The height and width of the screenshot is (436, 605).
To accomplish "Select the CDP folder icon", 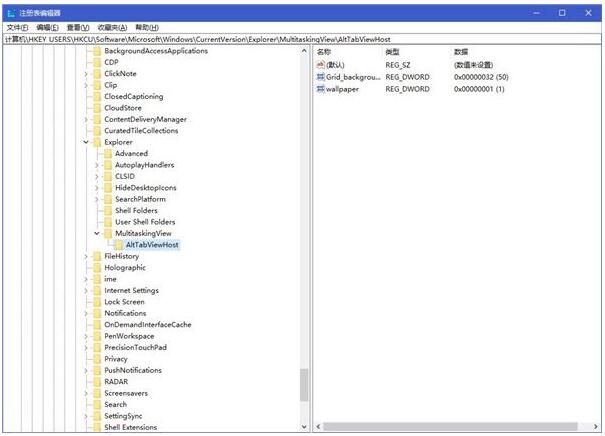I will 97,62.
